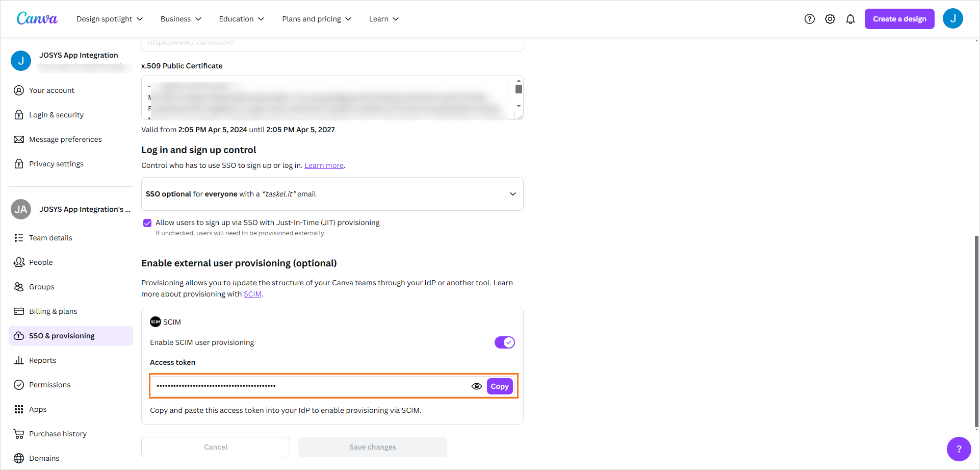Expand the Learn menu

[384, 19]
